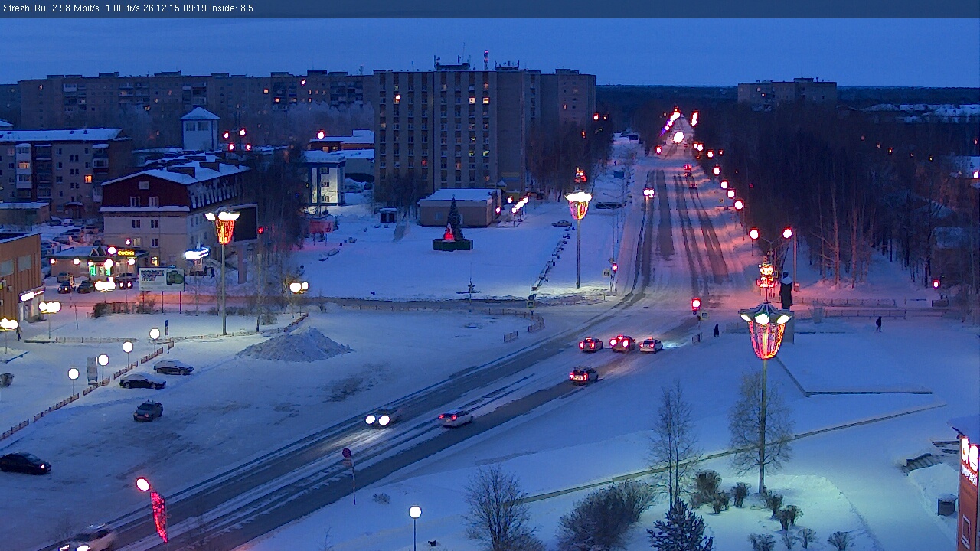Select the 26.12.15 date stamp
The image size is (980, 551).
[162, 8]
